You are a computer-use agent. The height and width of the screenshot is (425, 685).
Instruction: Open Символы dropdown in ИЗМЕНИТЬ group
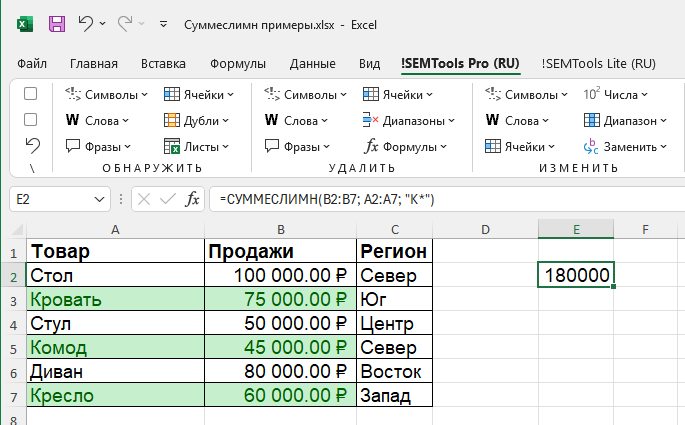tap(526, 94)
